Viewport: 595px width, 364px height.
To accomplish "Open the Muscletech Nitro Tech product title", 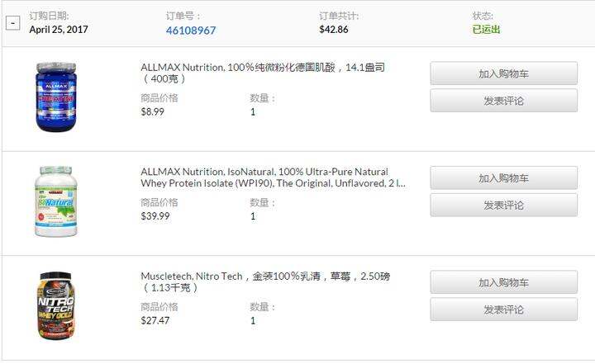I will click(265, 281).
